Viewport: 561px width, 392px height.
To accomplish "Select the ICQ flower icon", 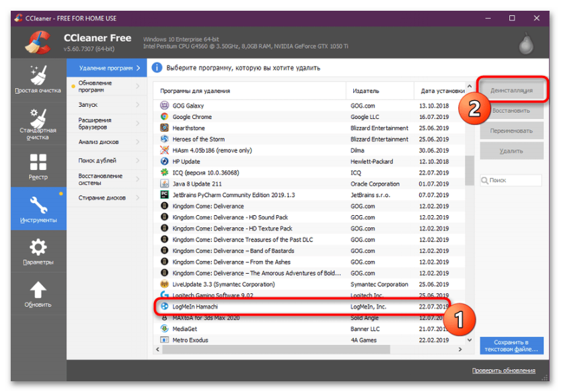I will click(164, 172).
